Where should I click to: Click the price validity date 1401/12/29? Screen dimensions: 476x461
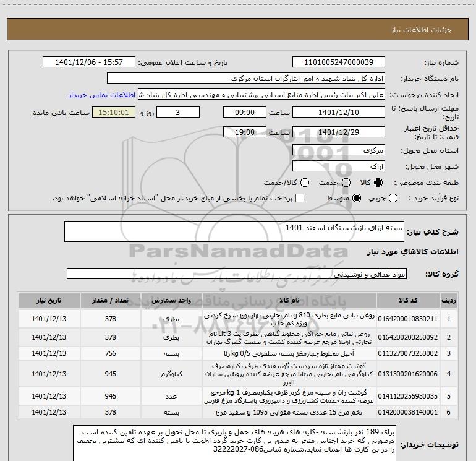[x=339, y=132]
